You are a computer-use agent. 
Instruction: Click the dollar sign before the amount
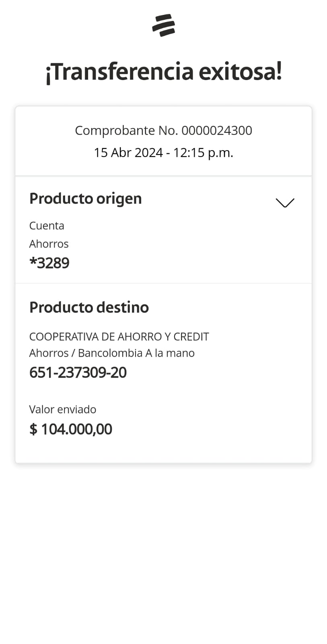[x=33, y=429]
